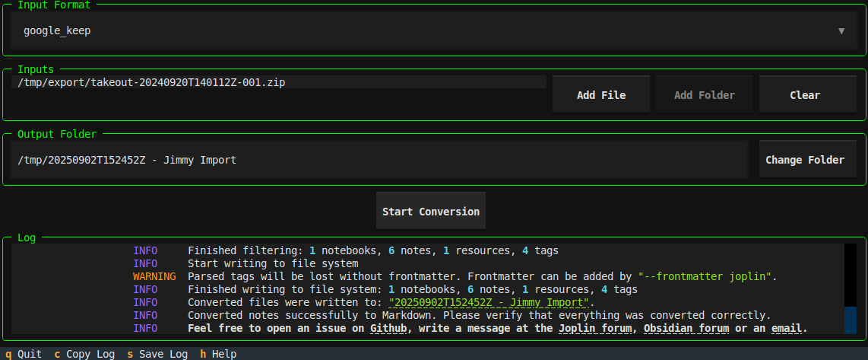The image size is (868, 360).
Task: Open the Joplin forum link
Action: click(x=598, y=329)
